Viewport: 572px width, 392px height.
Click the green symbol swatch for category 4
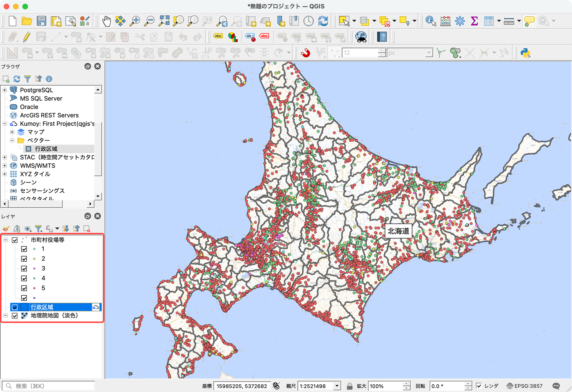click(35, 278)
